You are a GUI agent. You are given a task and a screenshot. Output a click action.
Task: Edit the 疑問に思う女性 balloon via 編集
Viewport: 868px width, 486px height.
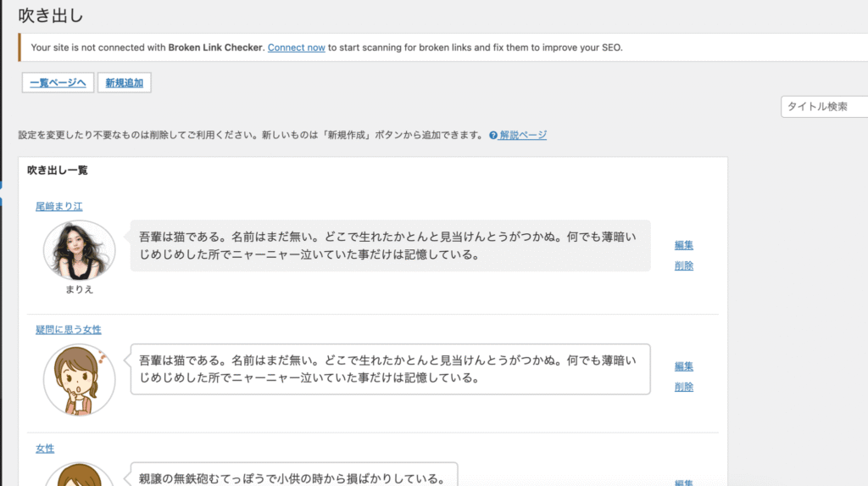[x=684, y=366]
